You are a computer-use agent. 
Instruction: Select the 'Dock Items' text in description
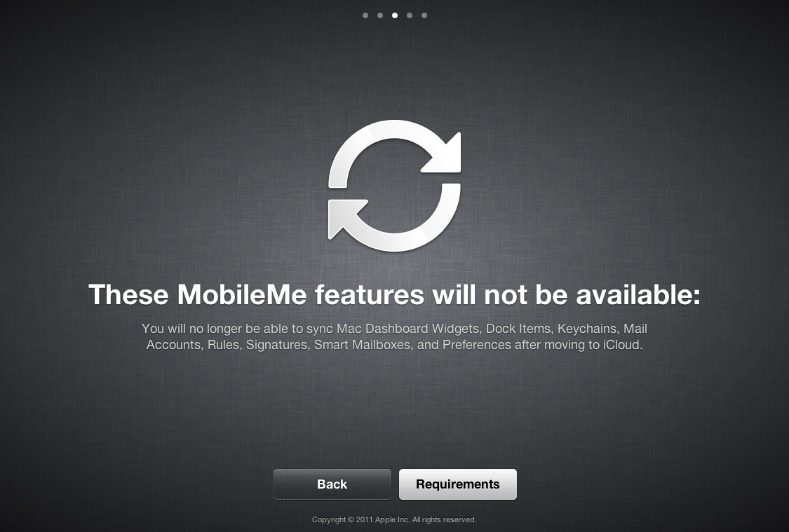click(x=520, y=329)
